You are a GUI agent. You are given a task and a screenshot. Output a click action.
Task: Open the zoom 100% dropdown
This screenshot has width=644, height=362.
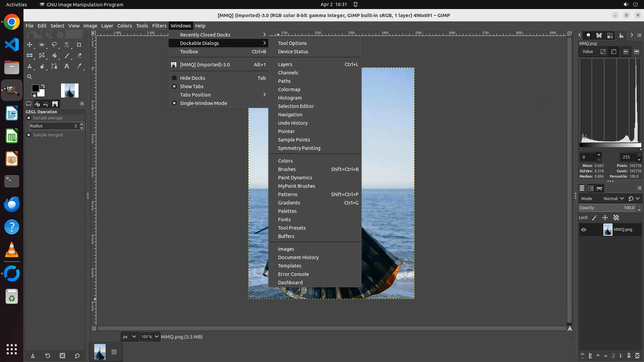(156, 337)
